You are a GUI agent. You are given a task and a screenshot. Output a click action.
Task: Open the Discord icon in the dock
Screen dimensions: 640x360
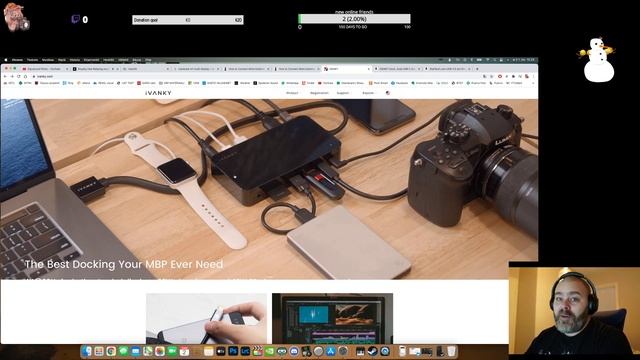[x=294, y=351]
